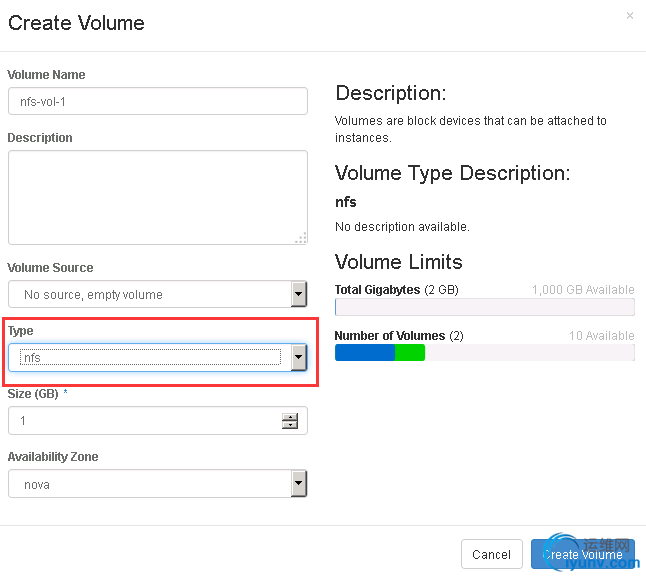Screen dimensions: 646x579
Task: Click the green segment of the volumes bar
Action: point(410,352)
